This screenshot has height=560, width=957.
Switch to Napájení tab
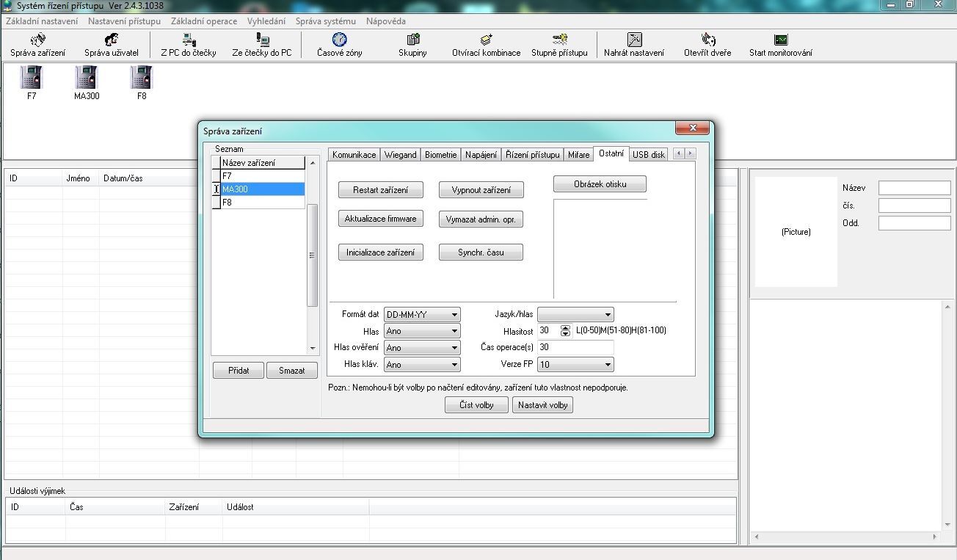coord(481,155)
